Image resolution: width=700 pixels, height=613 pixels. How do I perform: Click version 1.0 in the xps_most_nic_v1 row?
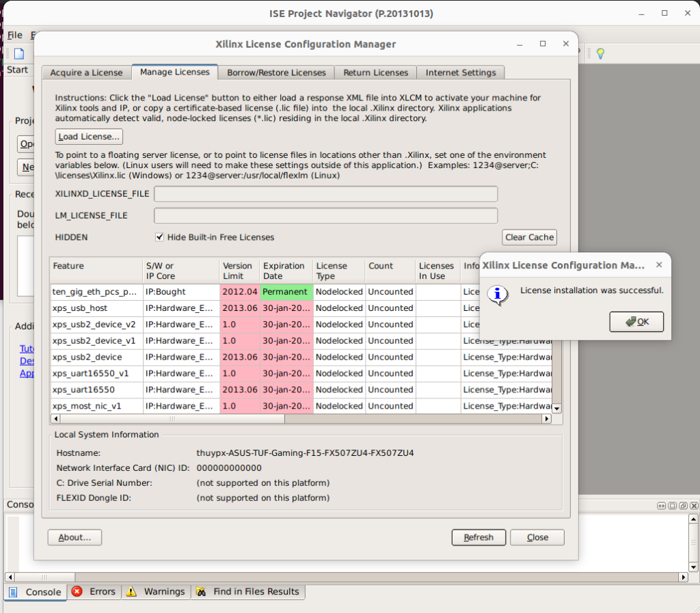tap(240, 406)
